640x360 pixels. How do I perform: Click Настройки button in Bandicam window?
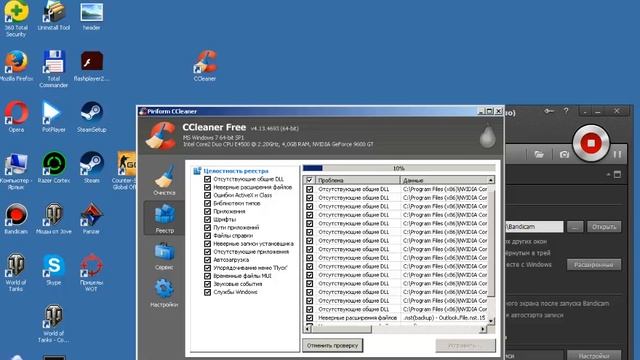point(594,356)
